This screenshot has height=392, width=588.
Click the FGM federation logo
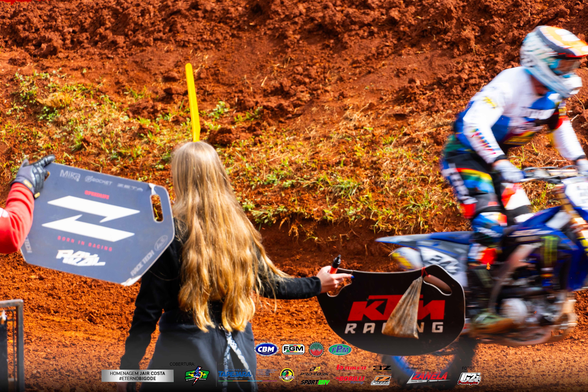[293, 349]
